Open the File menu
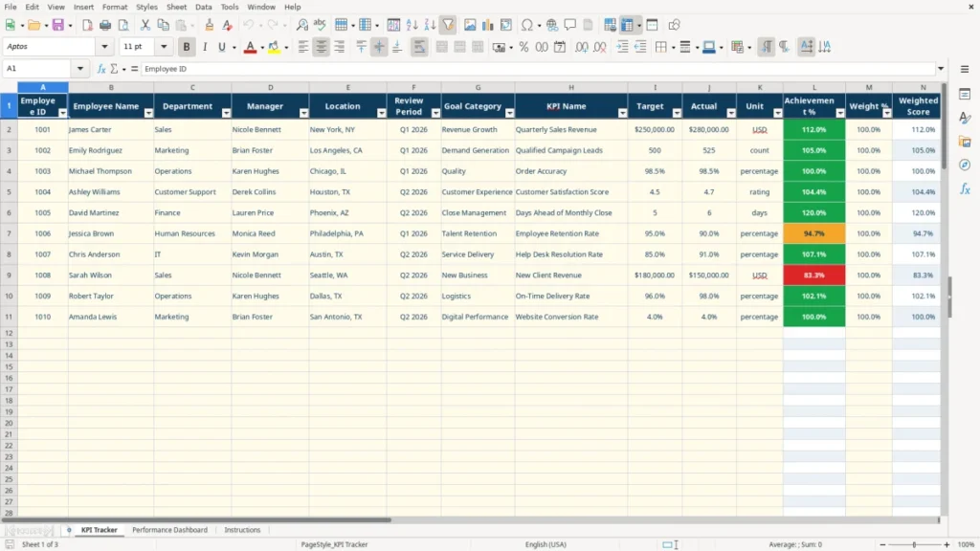The width and height of the screenshot is (980, 551). click(x=11, y=7)
